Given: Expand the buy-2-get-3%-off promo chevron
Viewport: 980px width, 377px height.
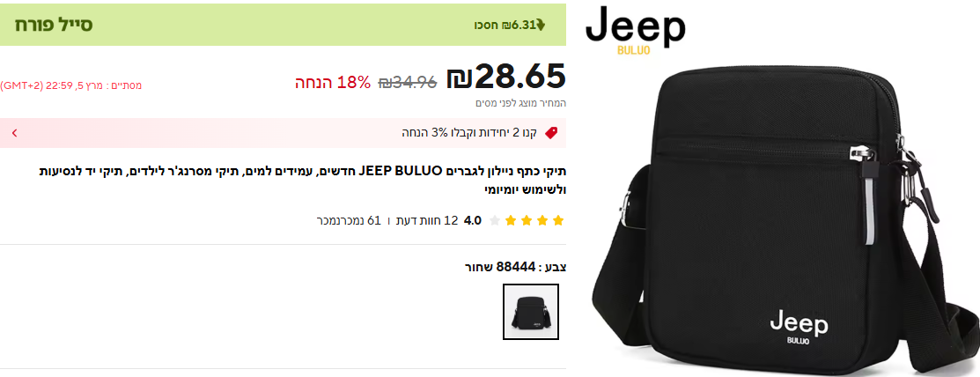Looking at the screenshot, I should coord(14,133).
